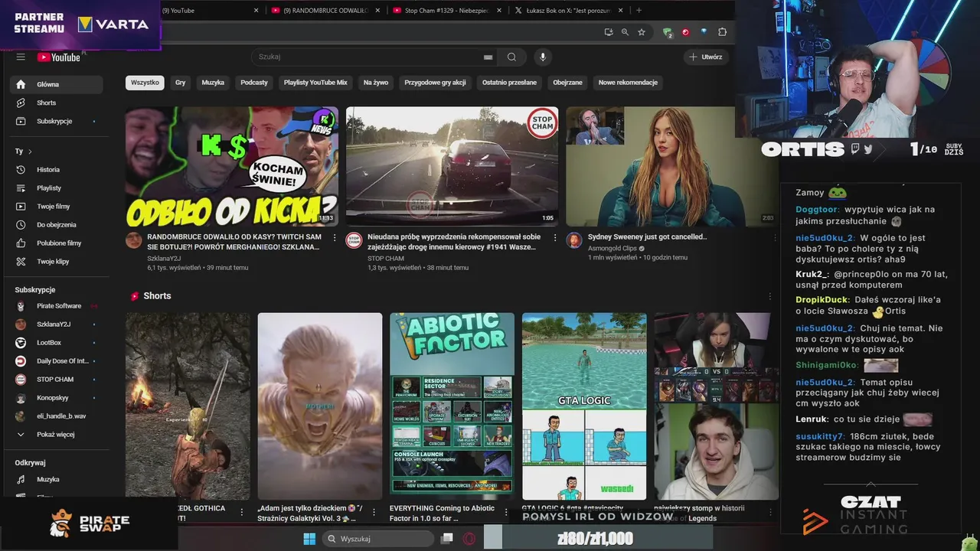Select Przygodowe gry akcji chip

click(435, 83)
